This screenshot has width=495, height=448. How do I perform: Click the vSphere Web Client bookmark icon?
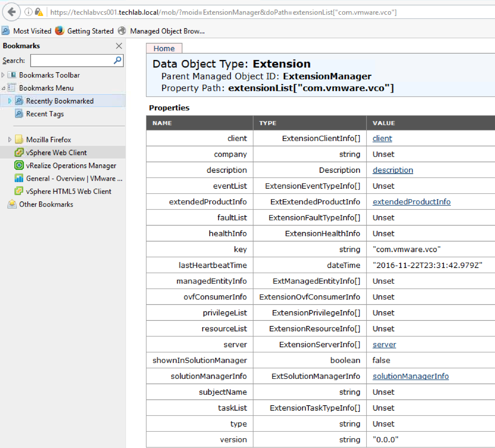coord(19,153)
